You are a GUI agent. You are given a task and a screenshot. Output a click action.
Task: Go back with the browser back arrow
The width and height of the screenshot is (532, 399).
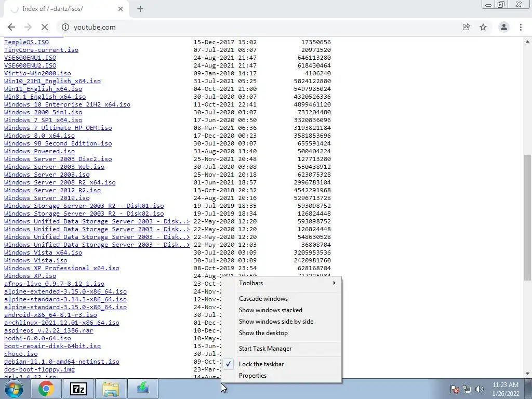(x=11, y=27)
